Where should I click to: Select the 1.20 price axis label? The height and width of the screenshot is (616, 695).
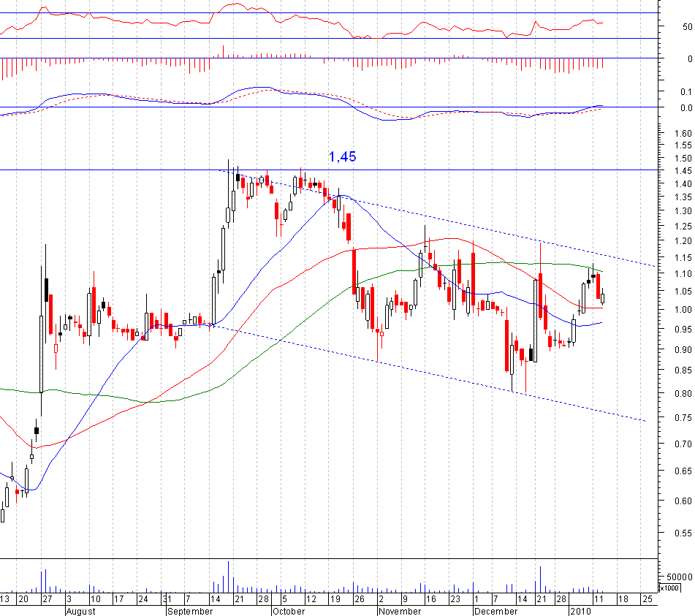683,241
